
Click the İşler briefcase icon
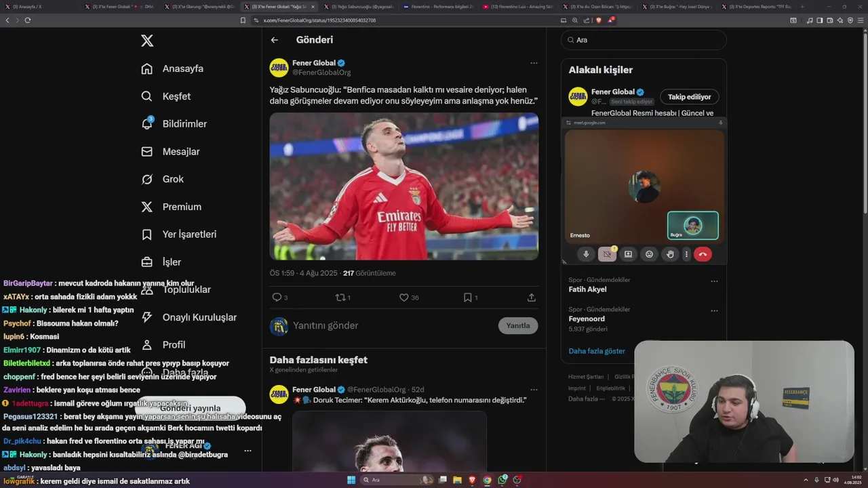tap(146, 262)
